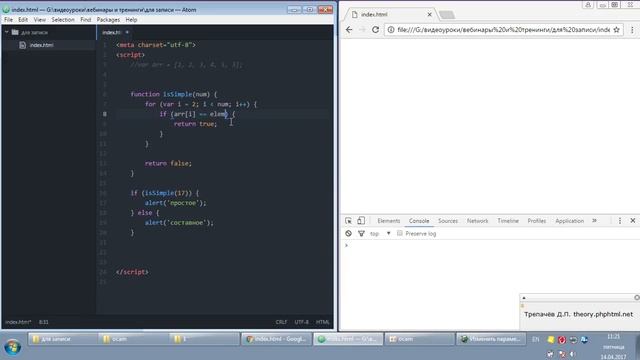Screen dimensions: 640x360
Task: Clear the console with the clear icon
Action: coord(348,233)
